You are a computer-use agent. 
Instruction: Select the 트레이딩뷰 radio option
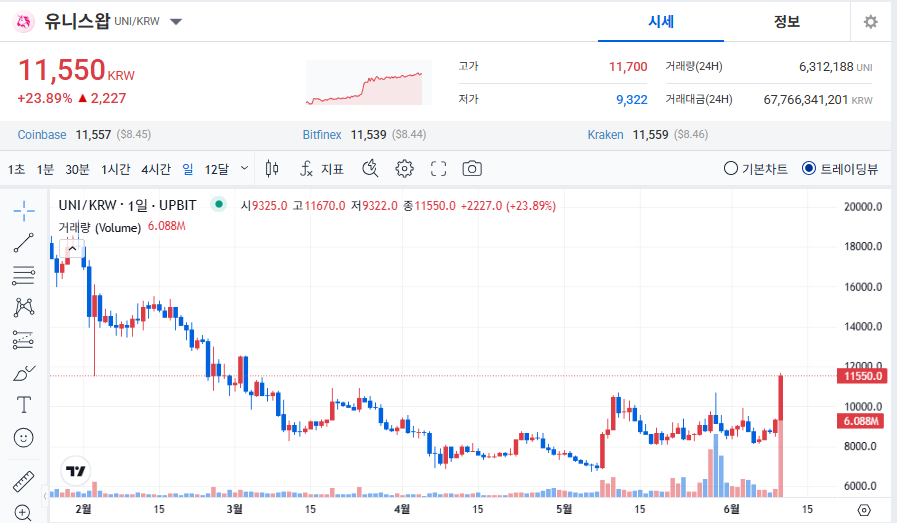click(839, 169)
